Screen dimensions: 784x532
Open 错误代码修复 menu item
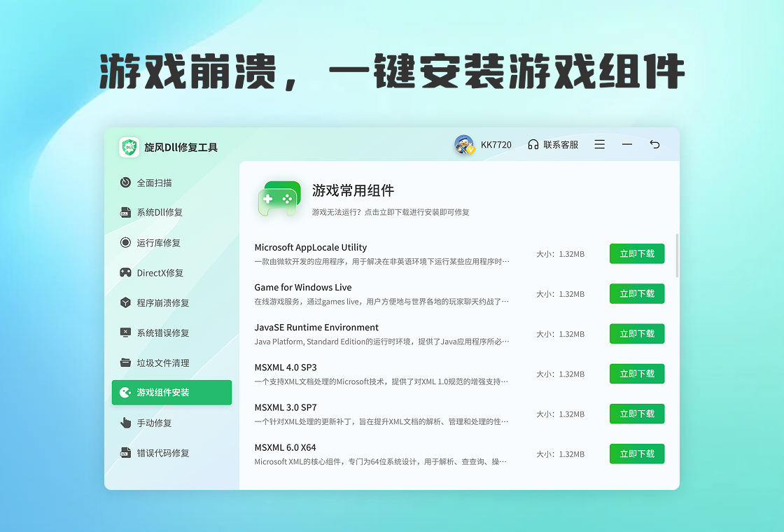click(x=162, y=453)
